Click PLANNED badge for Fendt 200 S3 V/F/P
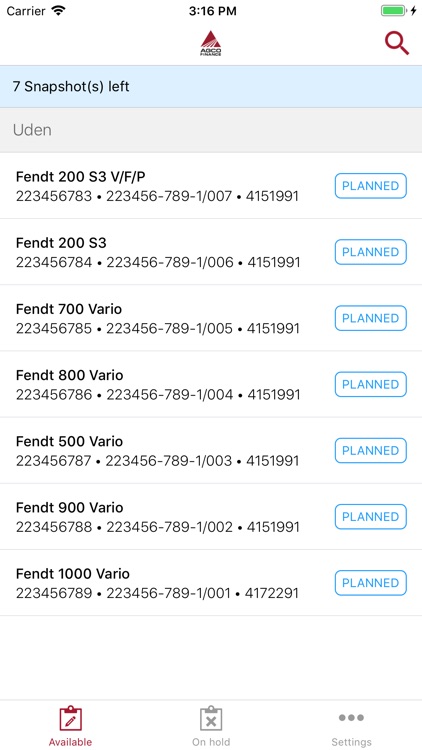 pos(370,186)
